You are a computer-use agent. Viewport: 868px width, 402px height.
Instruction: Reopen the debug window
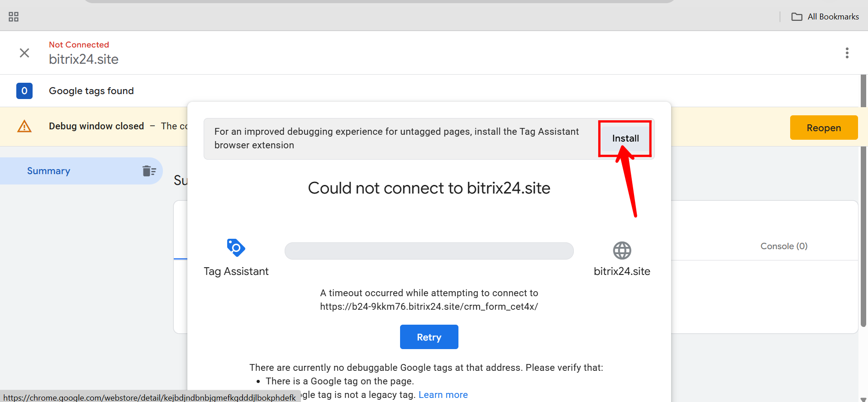824,128
